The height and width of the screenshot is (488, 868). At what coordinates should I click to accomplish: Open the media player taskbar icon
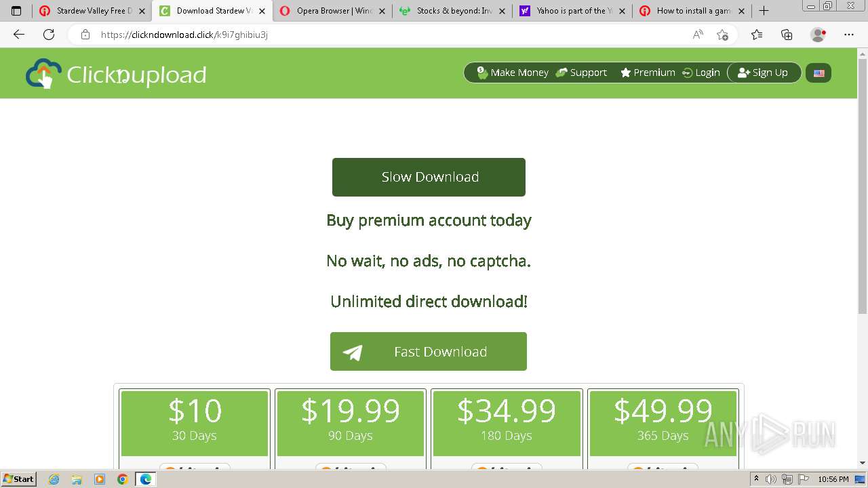(x=100, y=479)
